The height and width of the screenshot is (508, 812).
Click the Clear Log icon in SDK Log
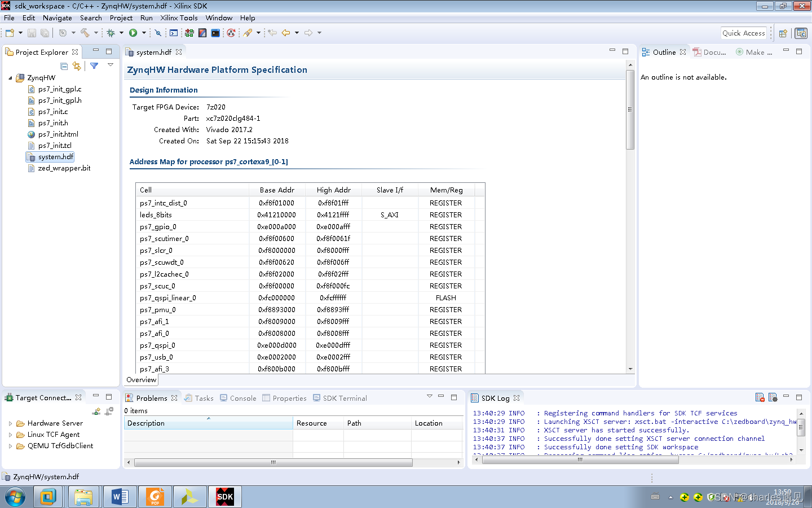[760, 397]
